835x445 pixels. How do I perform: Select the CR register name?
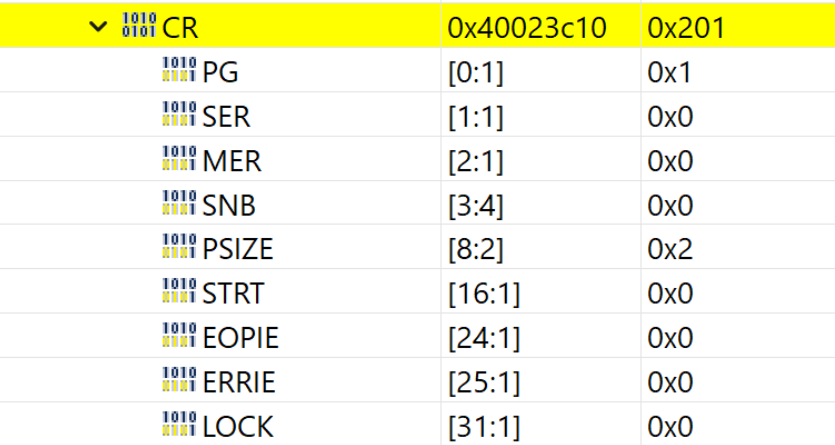click(x=181, y=28)
